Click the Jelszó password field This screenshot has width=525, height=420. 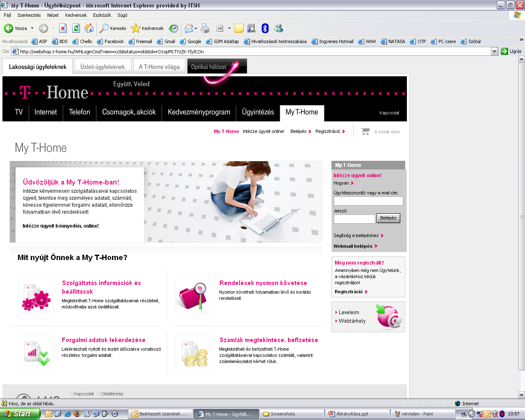point(354,219)
